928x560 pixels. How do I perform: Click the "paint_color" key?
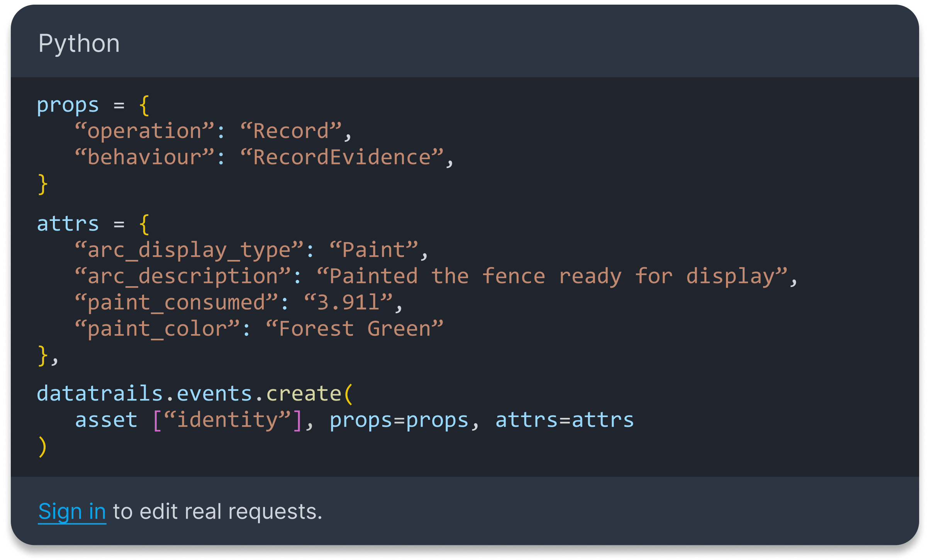(158, 329)
